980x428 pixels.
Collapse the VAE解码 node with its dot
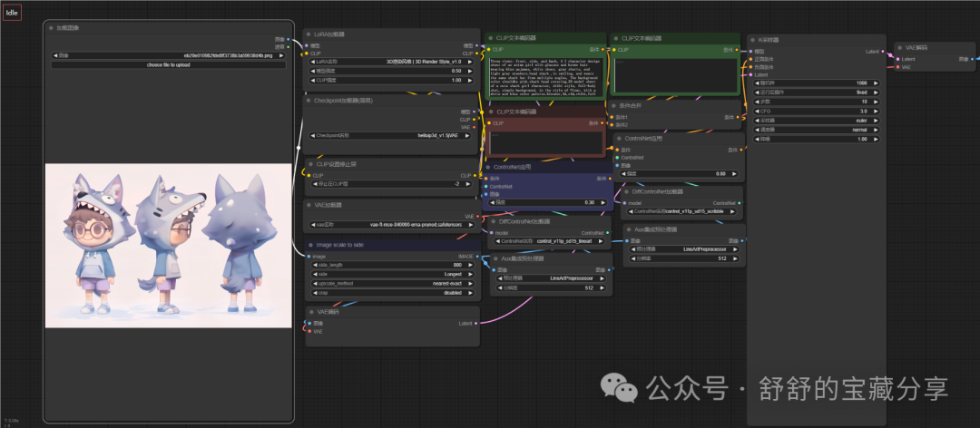tap(901, 47)
